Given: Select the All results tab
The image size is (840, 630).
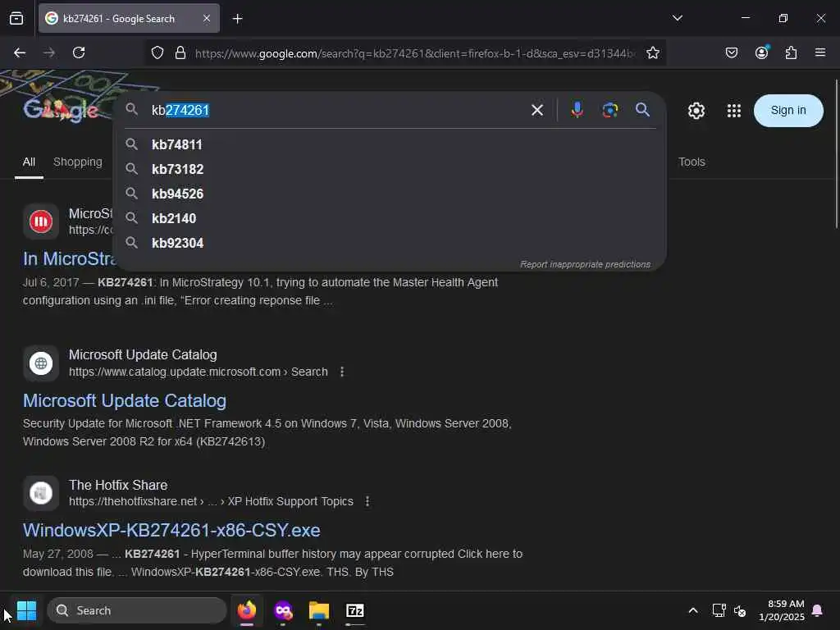Looking at the screenshot, I should click(x=29, y=162).
